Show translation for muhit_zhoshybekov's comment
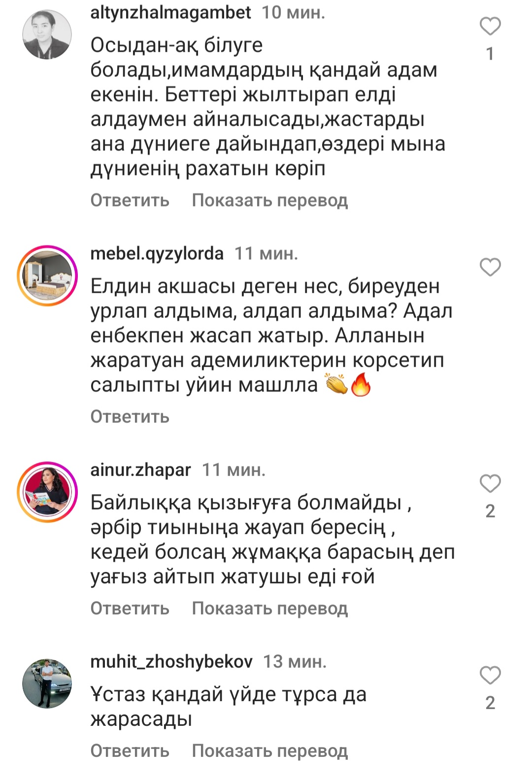This screenshot has width=532, height=780. click(x=270, y=751)
